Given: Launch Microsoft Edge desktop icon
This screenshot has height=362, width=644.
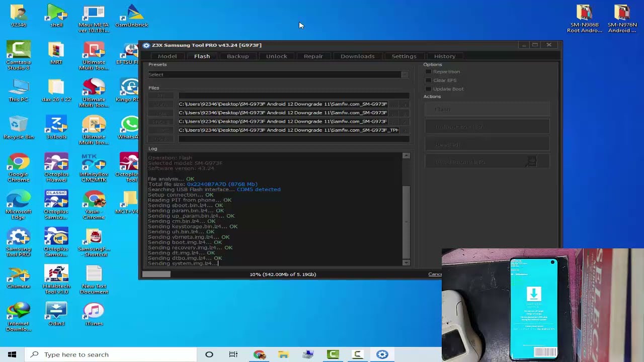Looking at the screenshot, I should [x=19, y=205].
